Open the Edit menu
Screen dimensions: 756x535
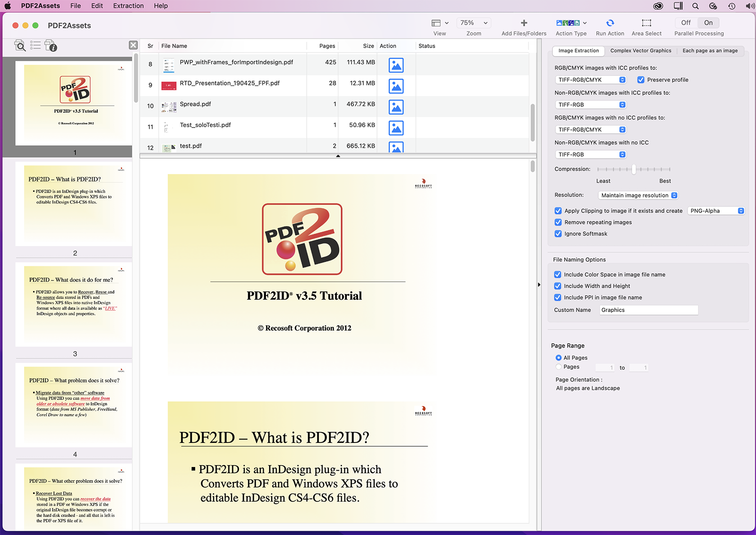[97, 6]
